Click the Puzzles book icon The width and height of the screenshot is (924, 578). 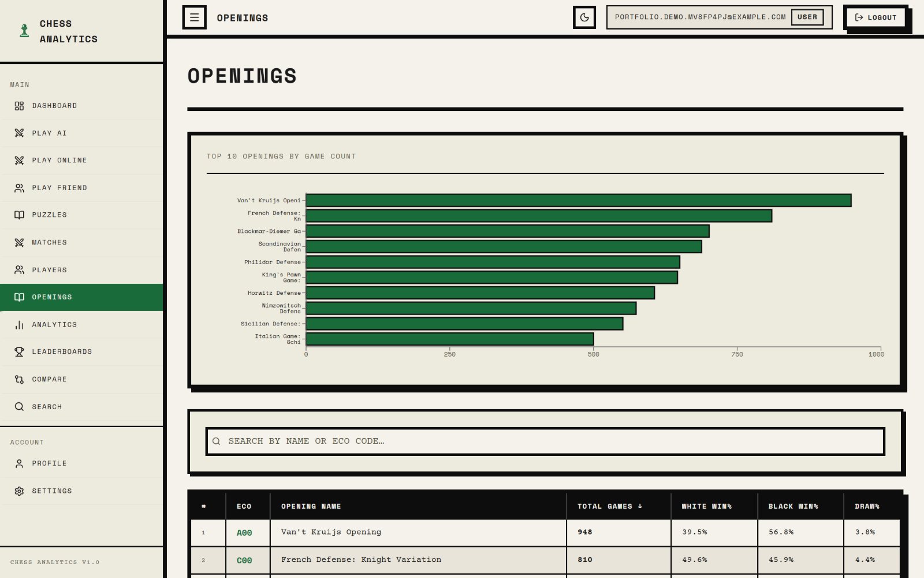pos(19,215)
